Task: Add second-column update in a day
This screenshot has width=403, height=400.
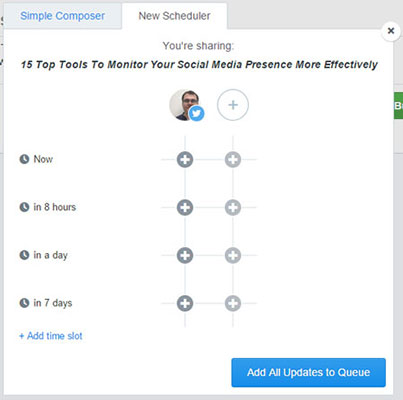Action: pyautogui.click(x=233, y=255)
